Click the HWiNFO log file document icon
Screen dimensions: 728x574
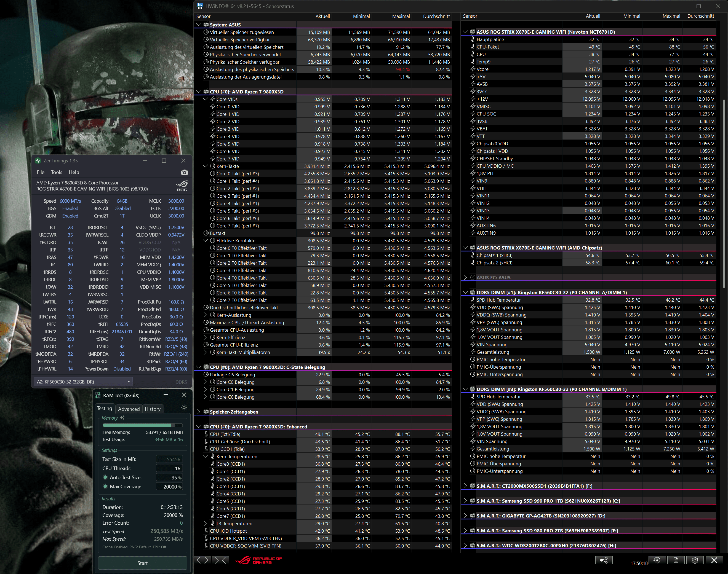tap(676, 560)
